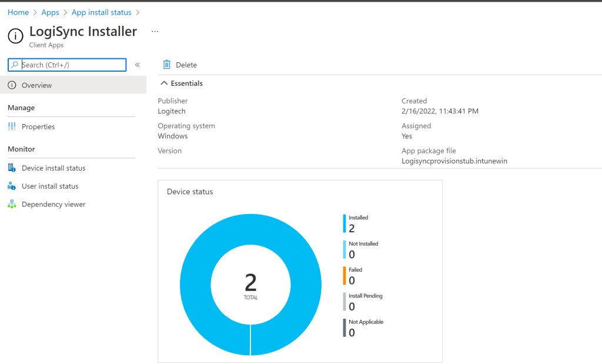Click the Delete trash can icon
602x364 pixels.
167,65
